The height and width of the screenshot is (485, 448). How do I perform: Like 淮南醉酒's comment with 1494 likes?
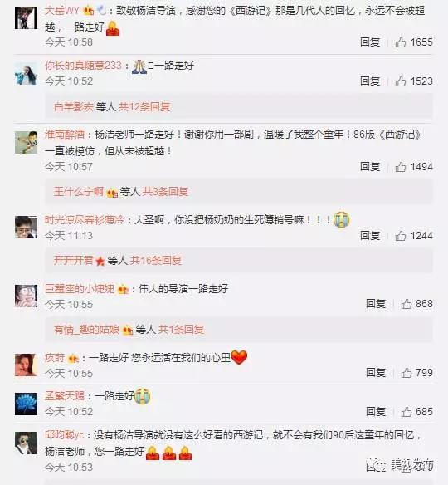401,167
